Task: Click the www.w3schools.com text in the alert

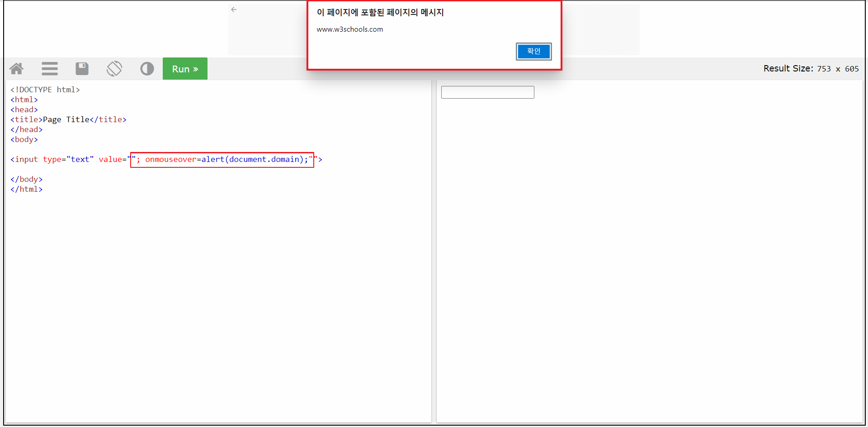Action: 349,29
